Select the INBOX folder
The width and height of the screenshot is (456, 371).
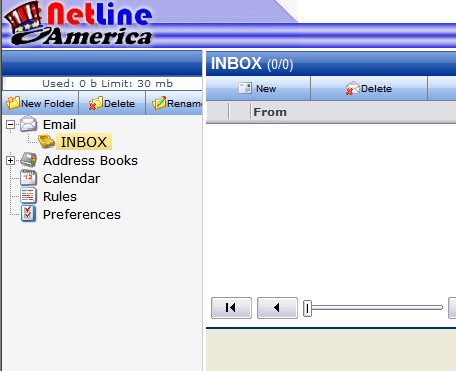[x=84, y=142]
